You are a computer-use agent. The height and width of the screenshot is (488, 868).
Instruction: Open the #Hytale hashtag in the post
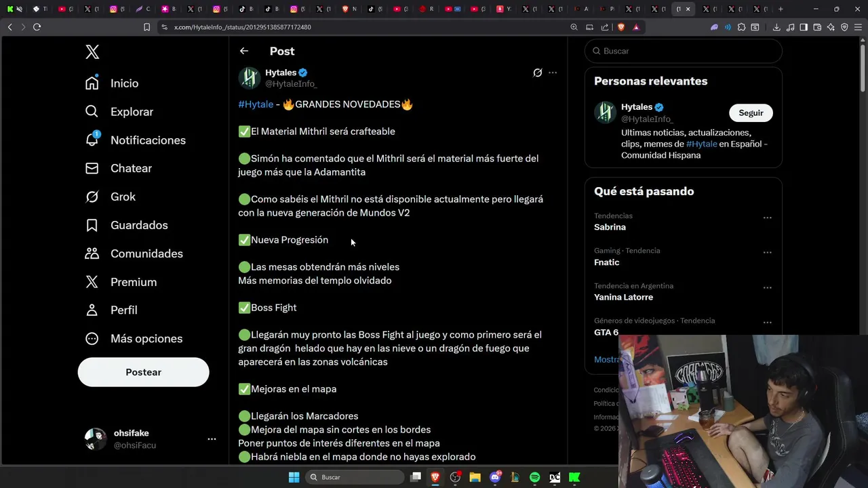coord(256,104)
